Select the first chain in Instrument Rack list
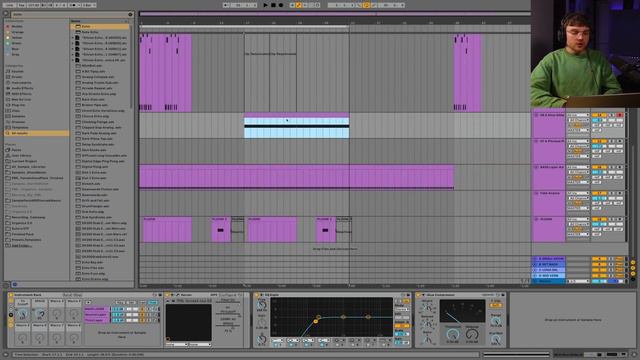640x360 pixels. (97, 309)
